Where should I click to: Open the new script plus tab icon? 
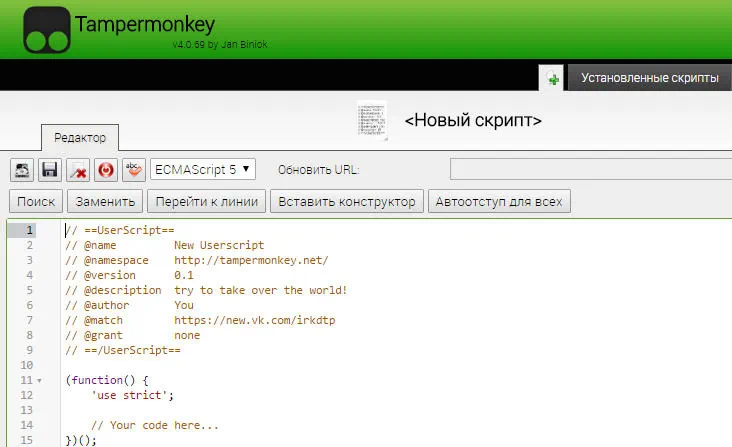point(551,78)
